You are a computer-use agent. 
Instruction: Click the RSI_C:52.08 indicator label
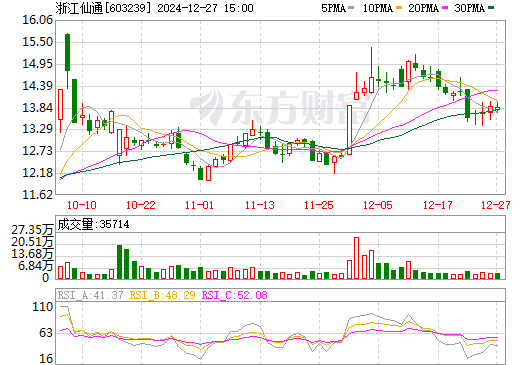[x=235, y=295]
